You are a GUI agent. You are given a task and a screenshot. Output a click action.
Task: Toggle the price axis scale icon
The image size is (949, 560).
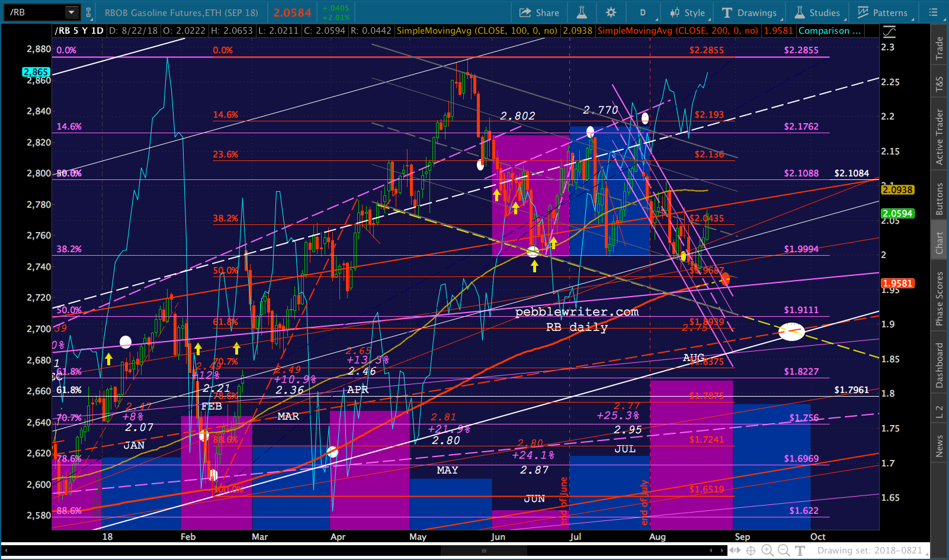click(889, 32)
